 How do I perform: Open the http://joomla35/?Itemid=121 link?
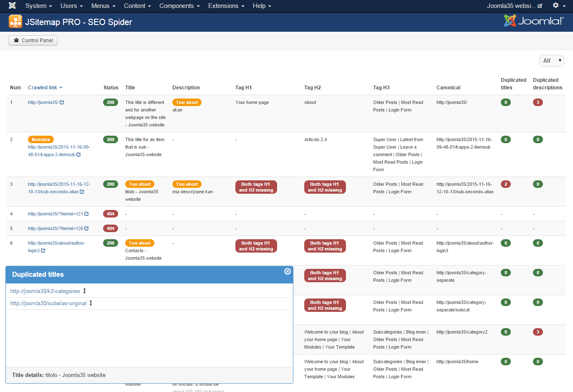point(56,214)
